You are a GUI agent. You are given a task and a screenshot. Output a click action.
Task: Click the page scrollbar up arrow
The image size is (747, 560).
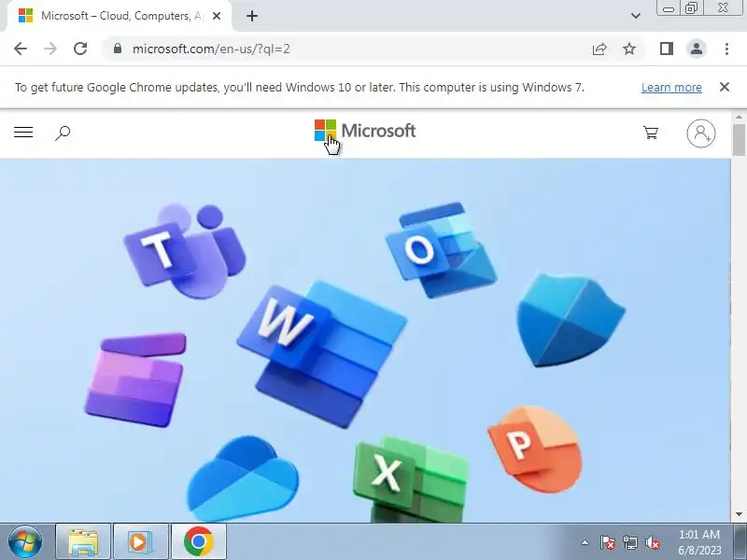pyautogui.click(x=739, y=118)
